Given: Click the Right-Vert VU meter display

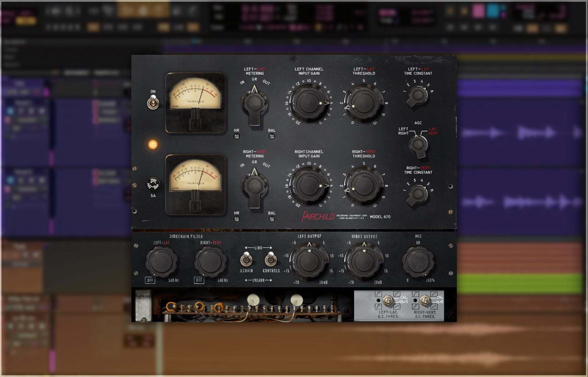Looking at the screenshot, I should (x=195, y=185).
